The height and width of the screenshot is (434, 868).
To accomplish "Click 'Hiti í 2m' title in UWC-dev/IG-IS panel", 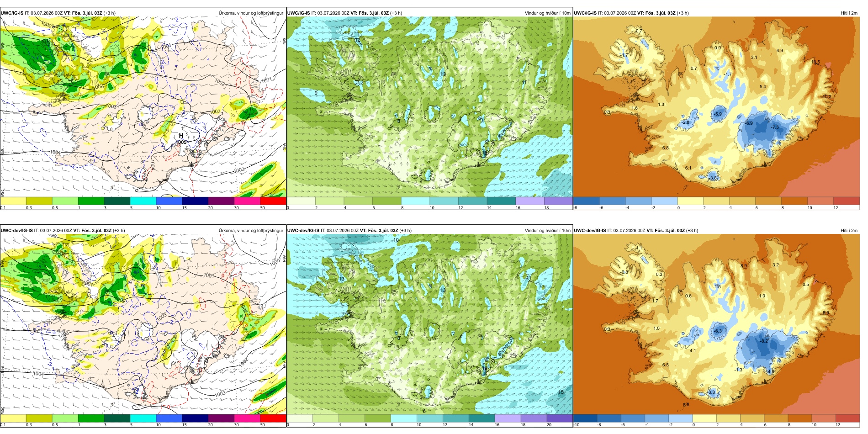I will coord(849,231).
